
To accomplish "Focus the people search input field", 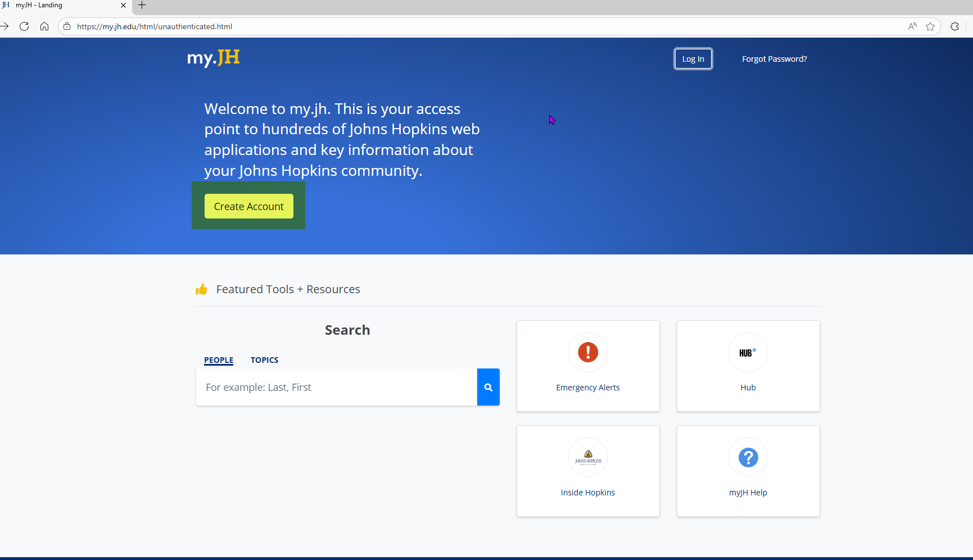I will [x=337, y=387].
